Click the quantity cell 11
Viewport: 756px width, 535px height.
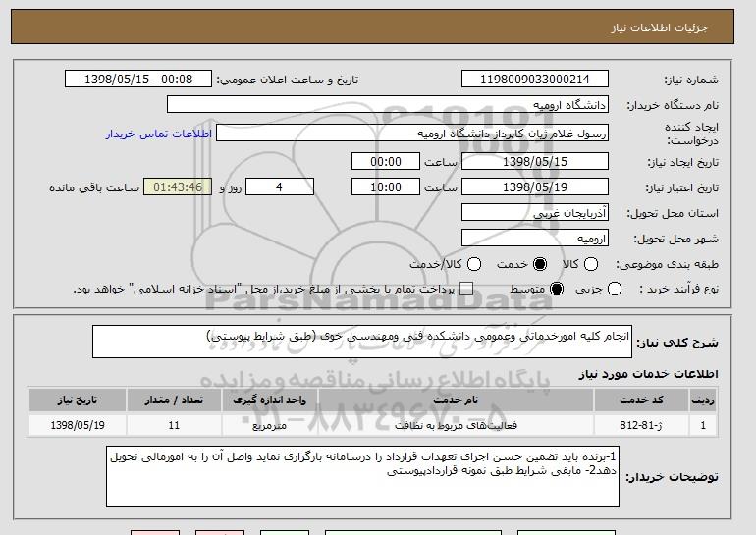(x=174, y=425)
